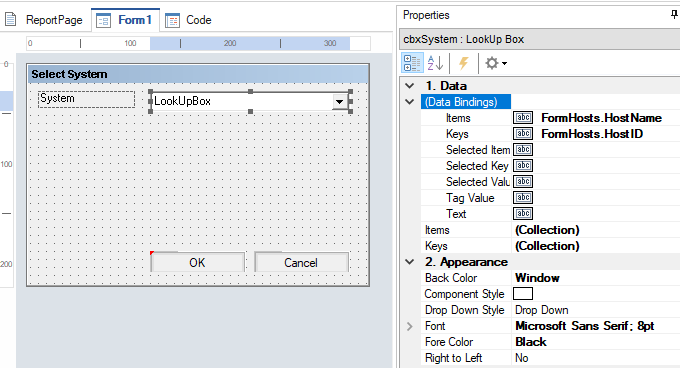Click the Cancel button on the form
Image resolution: width=680 pixels, height=368 pixels.
coord(301,262)
